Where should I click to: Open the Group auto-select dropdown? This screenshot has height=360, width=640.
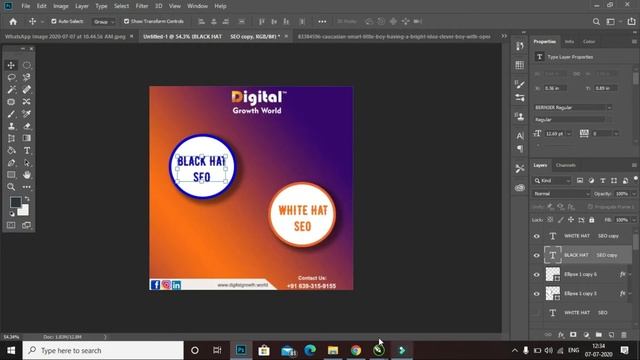pos(104,22)
